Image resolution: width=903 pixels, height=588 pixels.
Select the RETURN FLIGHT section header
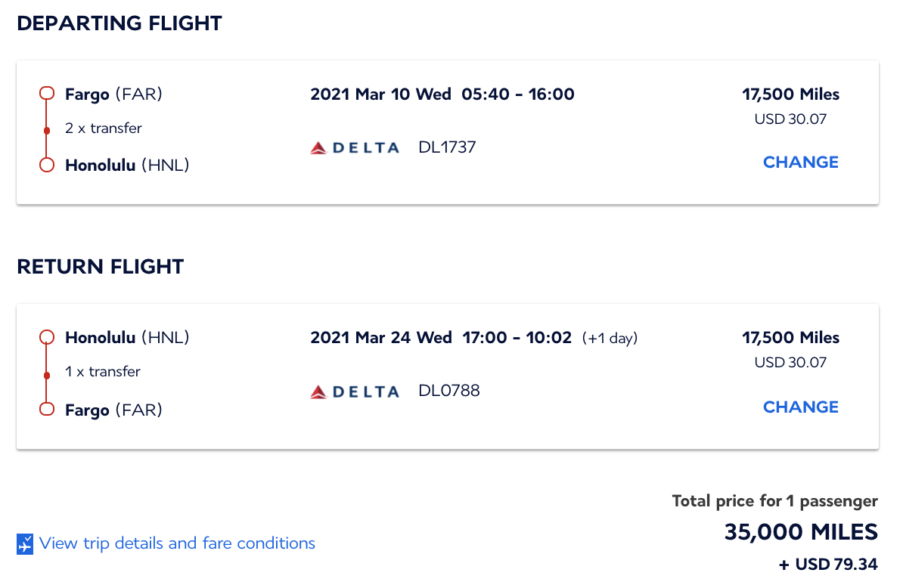click(101, 267)
